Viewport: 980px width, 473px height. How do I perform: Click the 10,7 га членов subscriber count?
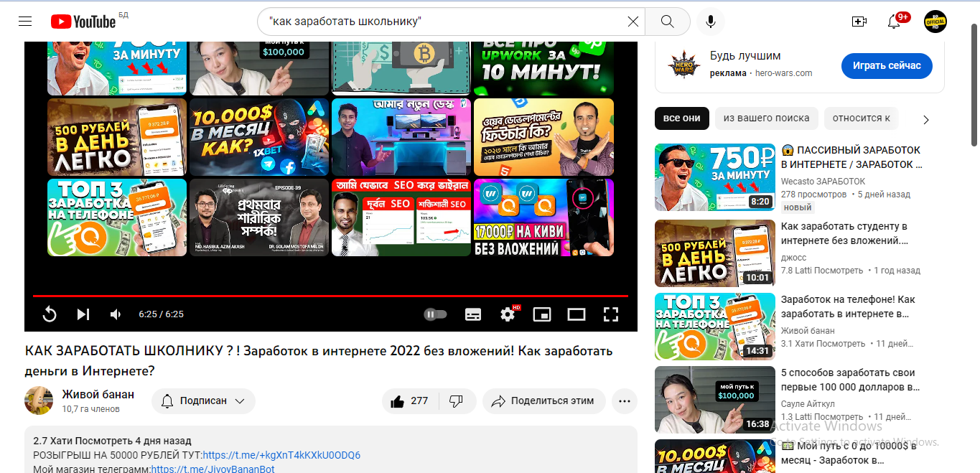click(90, 409)
